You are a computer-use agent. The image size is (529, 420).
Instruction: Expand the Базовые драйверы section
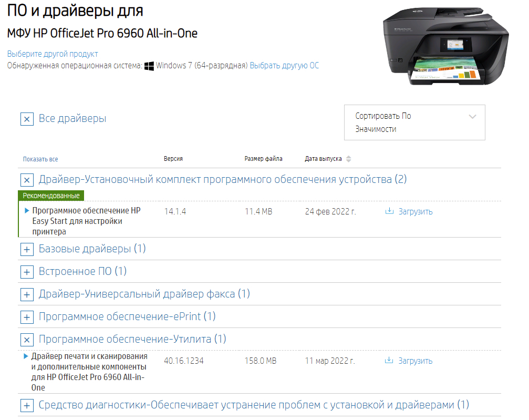[27, 249]
